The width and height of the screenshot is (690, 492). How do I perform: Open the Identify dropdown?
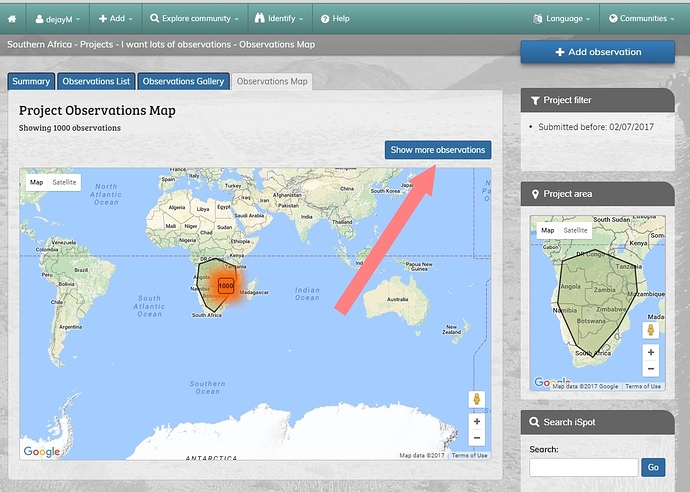[x=279, y=18]
